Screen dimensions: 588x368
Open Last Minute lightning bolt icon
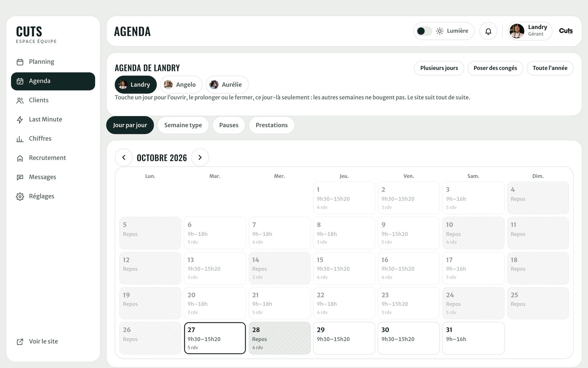coord(20,120)
